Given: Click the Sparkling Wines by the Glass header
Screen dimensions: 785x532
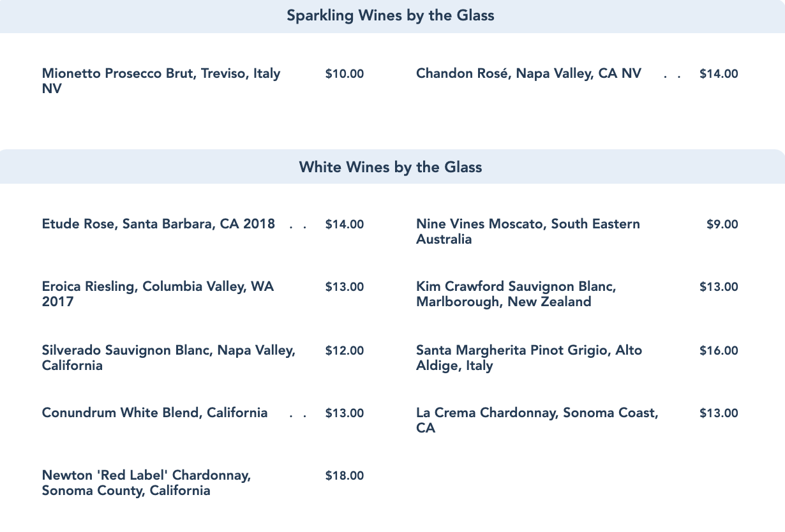Looking at the screenshot, I should 391,15.
